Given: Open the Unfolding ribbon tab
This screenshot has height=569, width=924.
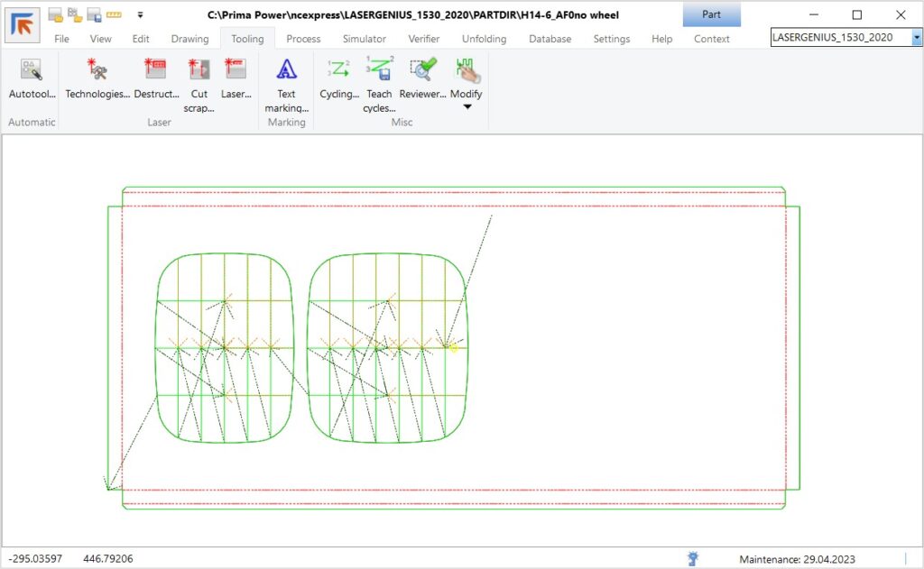Looking at the screenshot, I should [484, 39].
